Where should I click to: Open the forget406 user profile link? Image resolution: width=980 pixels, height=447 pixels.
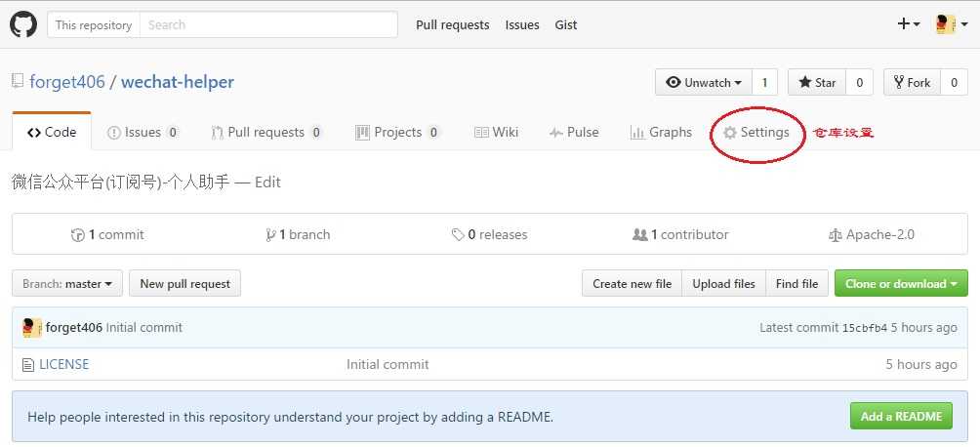pyautogui.click(x=67, y=82)
